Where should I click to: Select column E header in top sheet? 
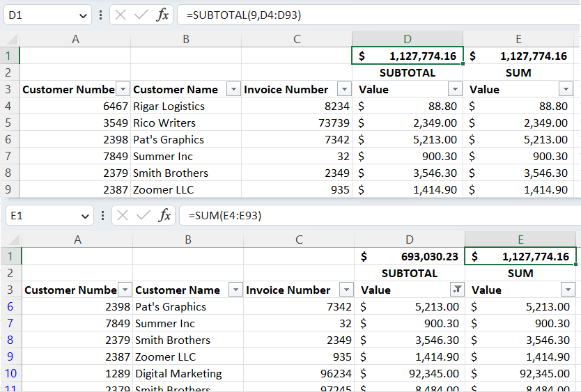pyautogui.click(x=518, y=39)
